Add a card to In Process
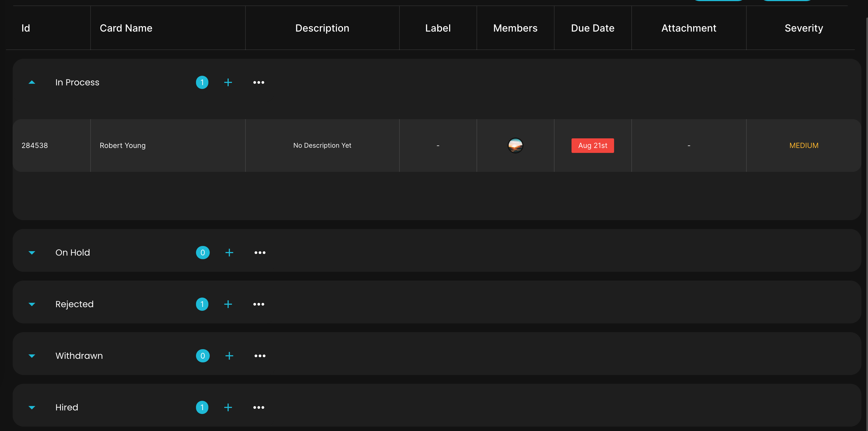 (x=228, y=82)
